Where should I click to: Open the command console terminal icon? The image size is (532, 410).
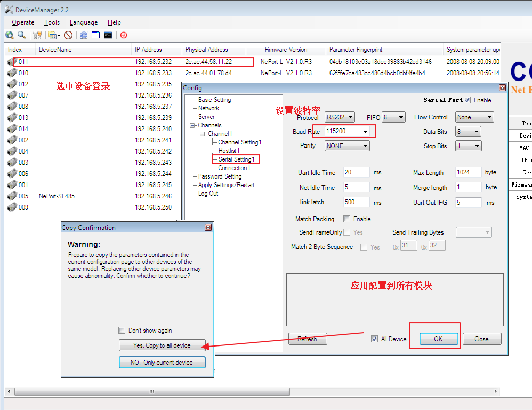(108, 35)
